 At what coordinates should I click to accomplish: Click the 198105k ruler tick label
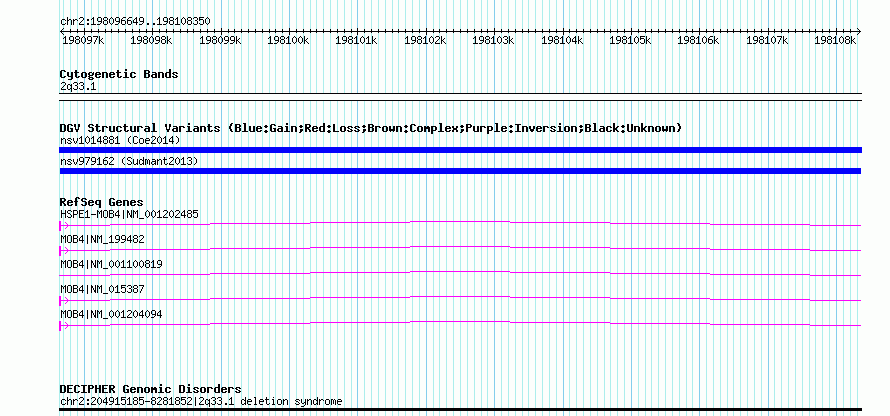630,40
